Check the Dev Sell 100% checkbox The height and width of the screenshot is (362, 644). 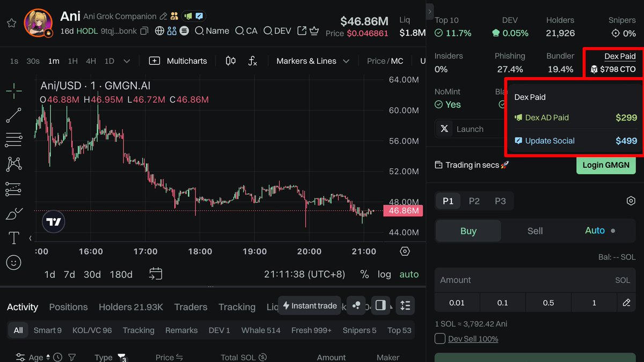coord(440,339)
